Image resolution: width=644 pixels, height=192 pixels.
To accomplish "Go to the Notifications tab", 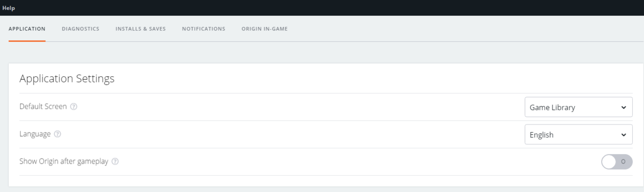I will (x=204, y=29).
